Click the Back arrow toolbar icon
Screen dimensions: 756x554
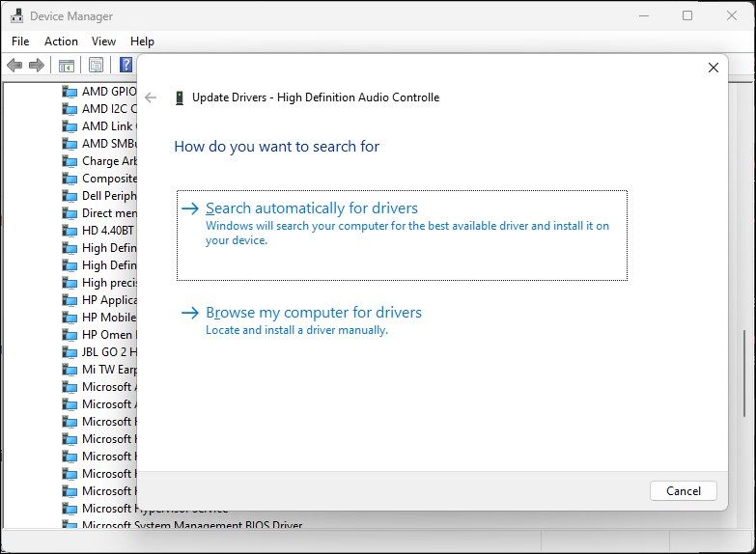[14, 65]
